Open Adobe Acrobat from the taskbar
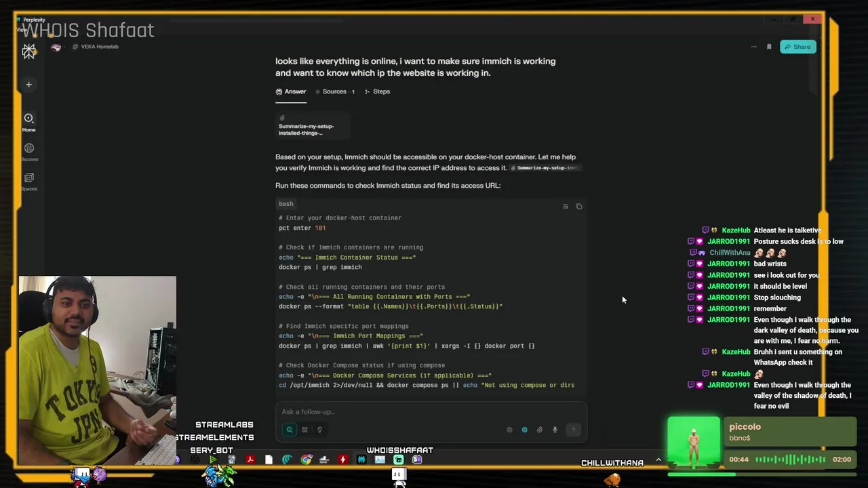Viewport: 868px width, 488px height. point(250,460)
